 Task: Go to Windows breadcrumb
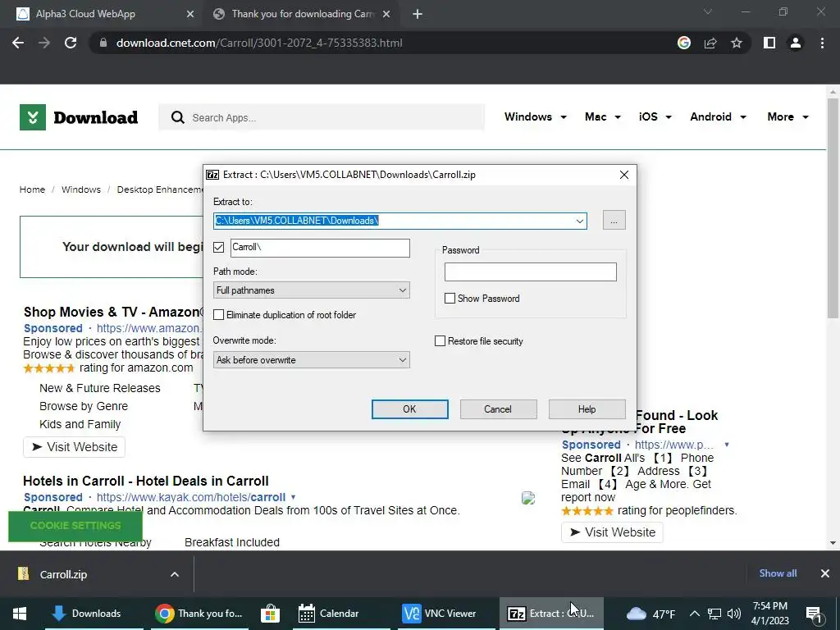click(x=81, y=189)
